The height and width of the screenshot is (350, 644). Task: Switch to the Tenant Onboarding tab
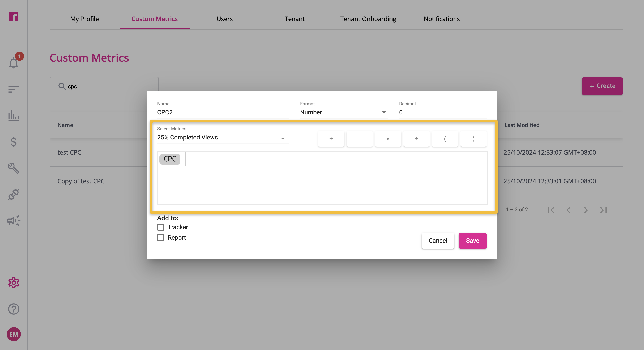click(x=368, y=19)
